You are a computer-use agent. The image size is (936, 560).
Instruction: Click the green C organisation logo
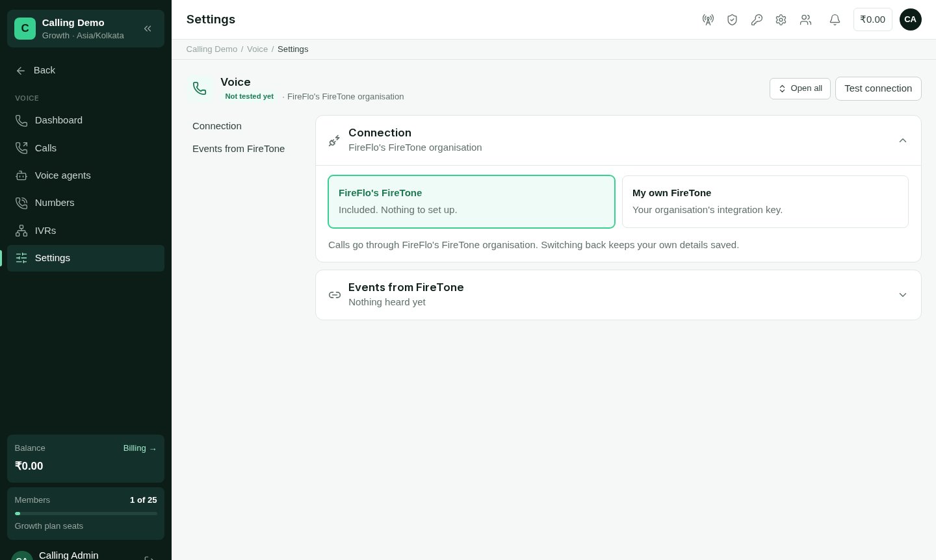(x=25, y=29)
